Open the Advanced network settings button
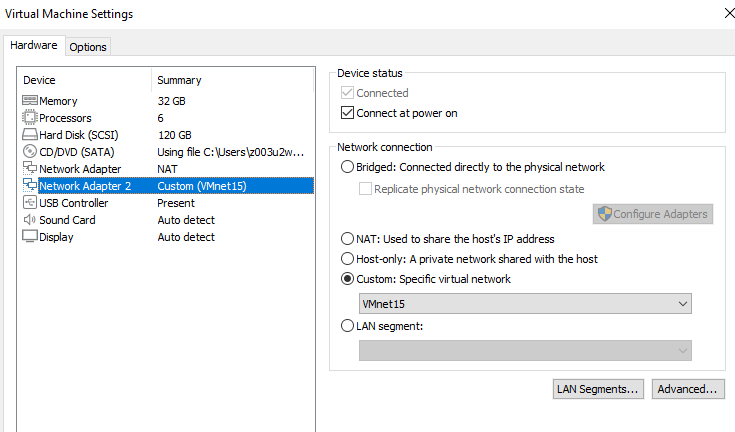The height and width of the screenshot is (432, 735). click(x=688, y=389)
